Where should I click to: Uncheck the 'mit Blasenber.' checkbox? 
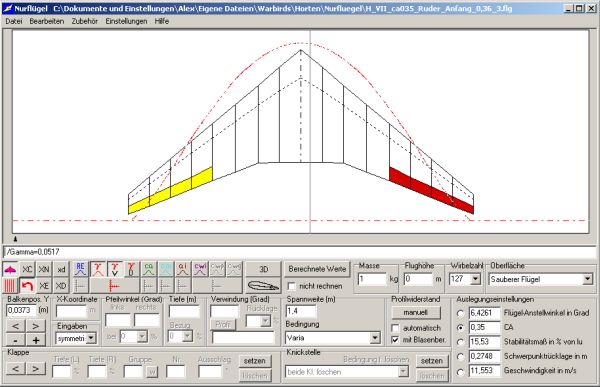[395, 340]
